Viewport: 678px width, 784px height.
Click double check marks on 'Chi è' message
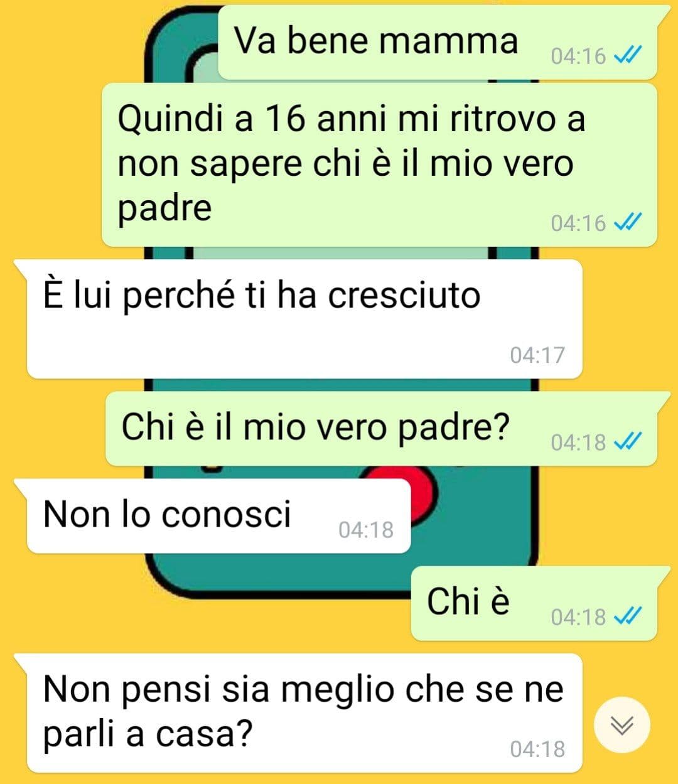(627, 616)
